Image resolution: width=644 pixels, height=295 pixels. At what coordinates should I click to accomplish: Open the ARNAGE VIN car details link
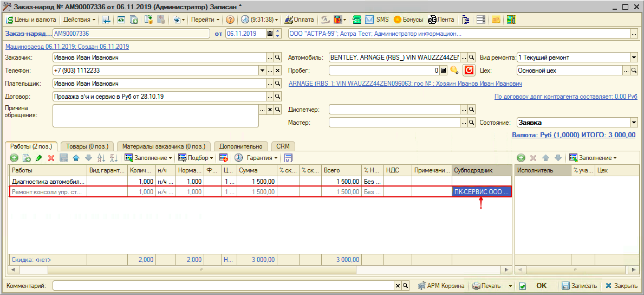point(405,84)
